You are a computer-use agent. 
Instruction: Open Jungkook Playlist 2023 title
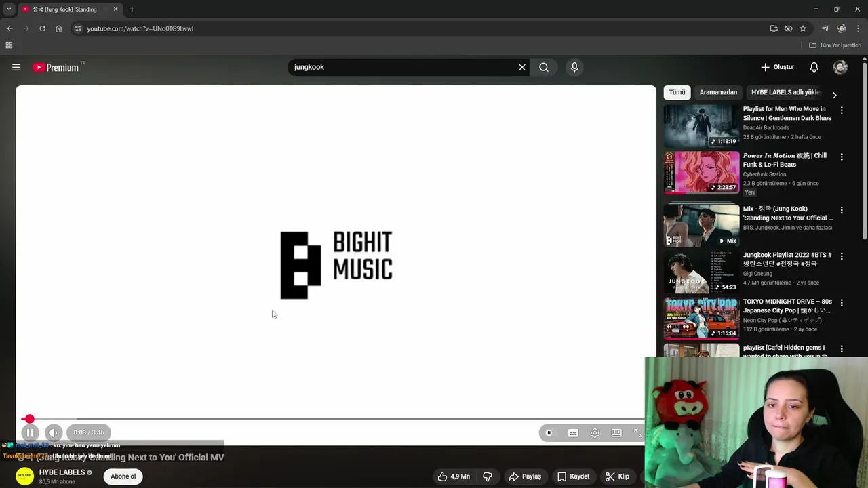(x=787, y=259)
